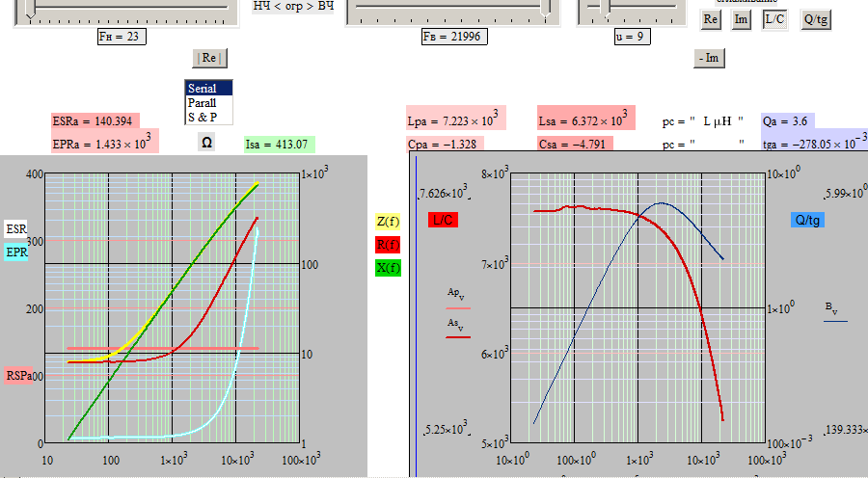This screenshot has height=478, width=868.
Task: Adjust the u slider thumb
Action: coord(607,10)
